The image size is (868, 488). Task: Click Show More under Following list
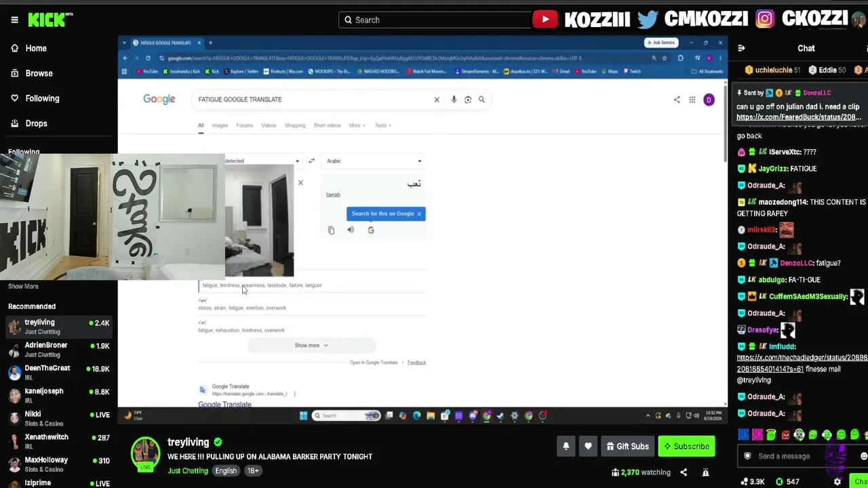pyautogui.click(x=23, y=286)
